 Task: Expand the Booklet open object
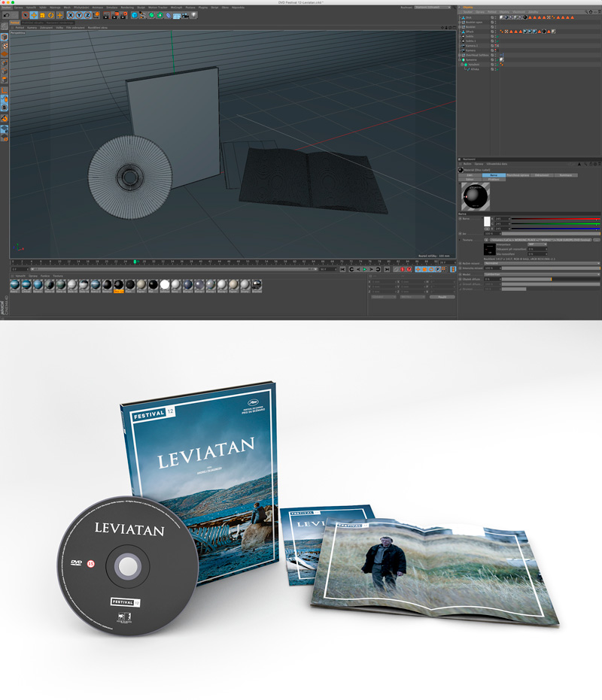coord(460,23)
